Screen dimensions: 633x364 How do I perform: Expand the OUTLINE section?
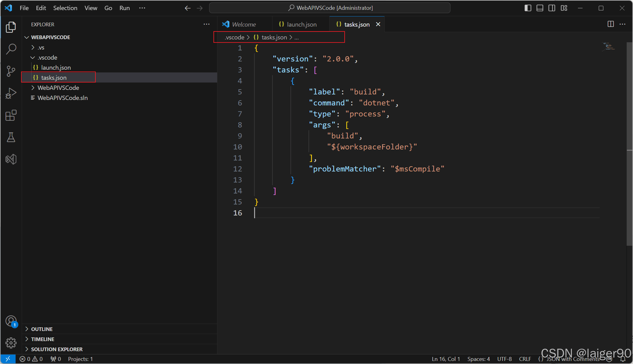coord(42,329)
